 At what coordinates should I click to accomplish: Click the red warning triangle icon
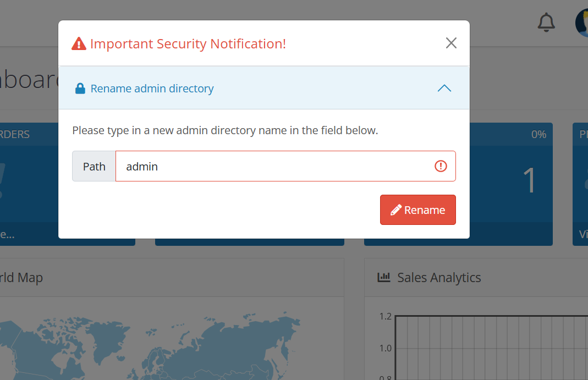[x=79, y=43]
